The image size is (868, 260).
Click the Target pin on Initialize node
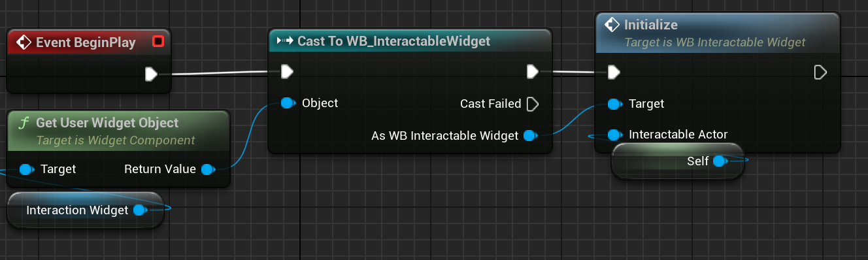(x=614, y=104)
